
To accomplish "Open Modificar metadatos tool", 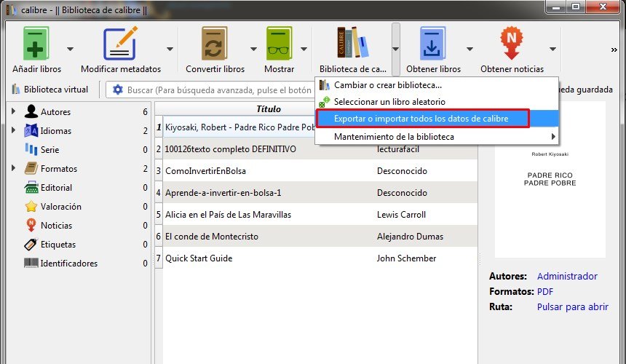I will coord(120,44).
